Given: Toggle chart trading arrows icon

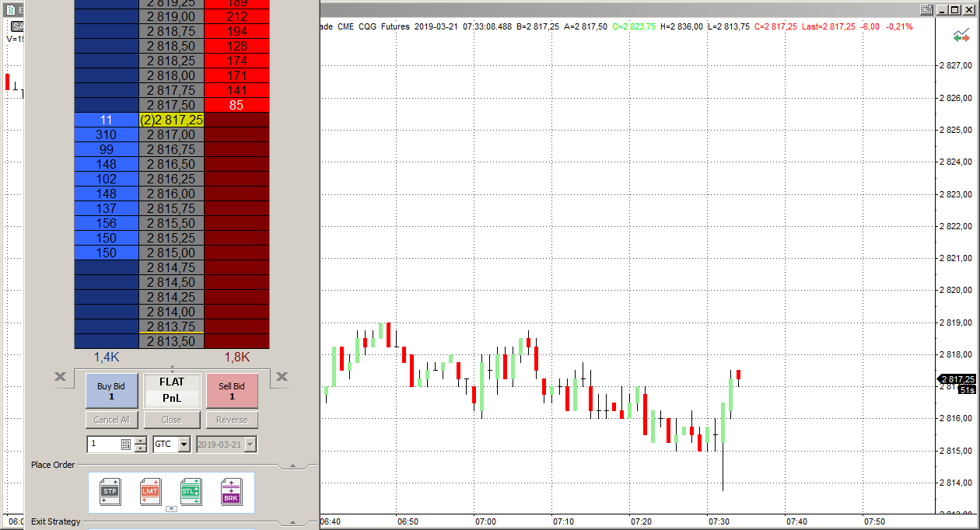Looking at the screenshot, I should (x=962, y=37).
